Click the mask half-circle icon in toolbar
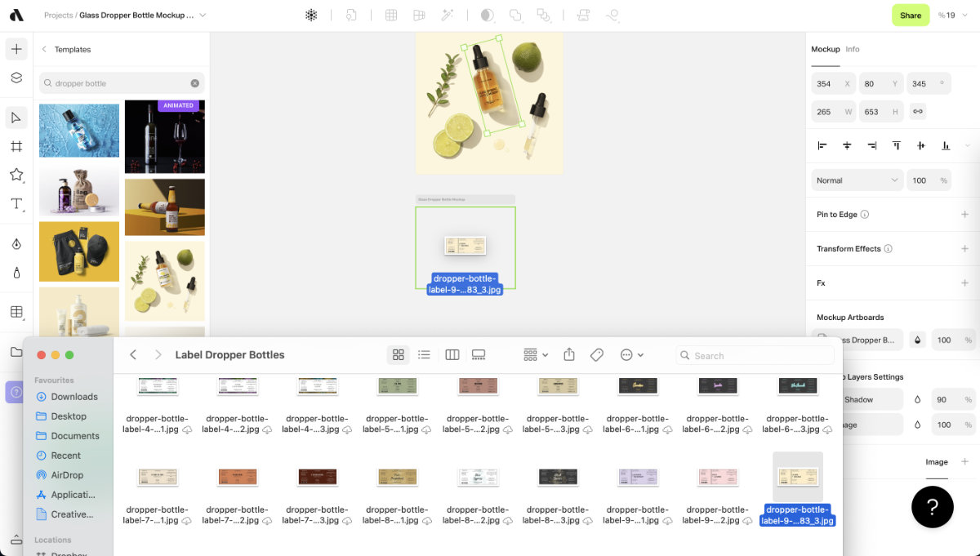The width and height of the screenshot is (980, 556). 488,15
